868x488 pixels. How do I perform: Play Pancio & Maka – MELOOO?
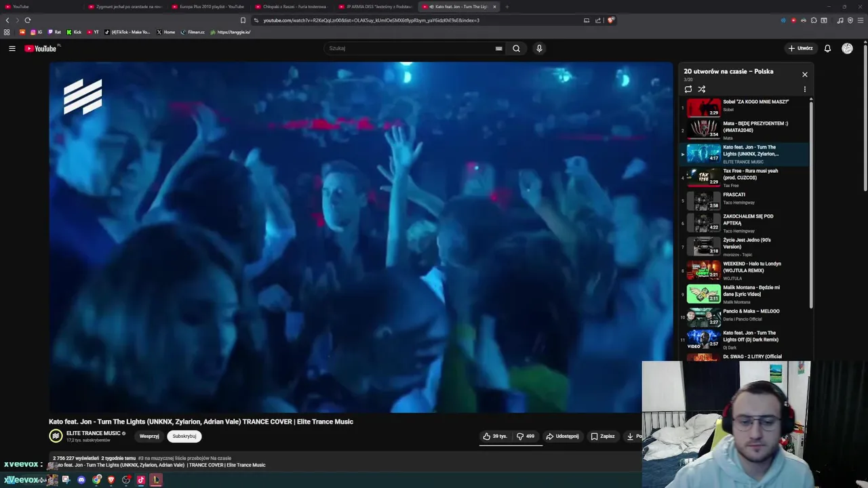click(x=745, y=318)
